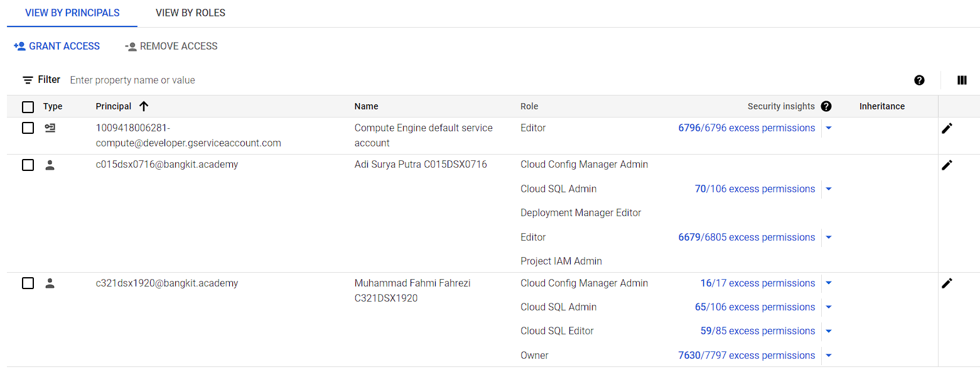The width and height of the screenshot is (980, 384).
Task: Open the 6679/6805 excess permissions link
Action: (746, 238)
